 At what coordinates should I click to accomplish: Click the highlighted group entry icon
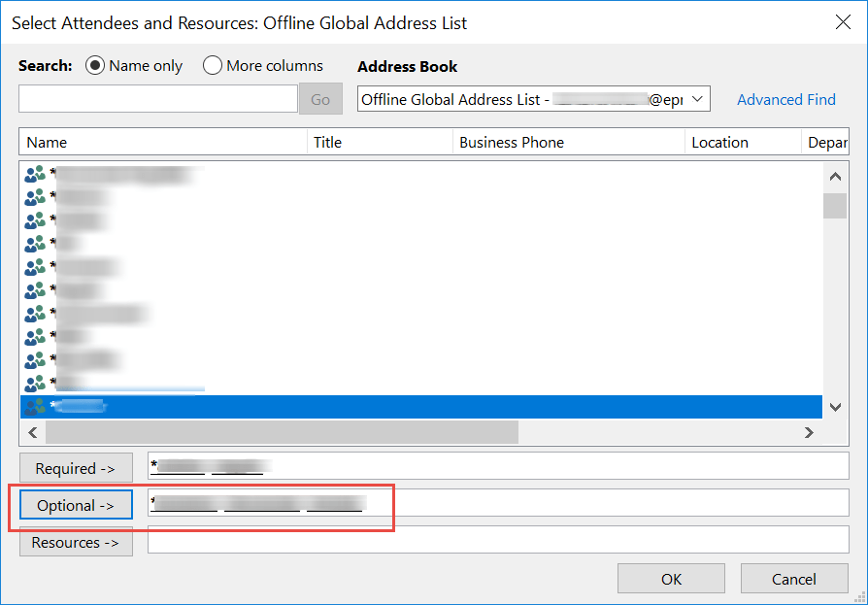35,406
